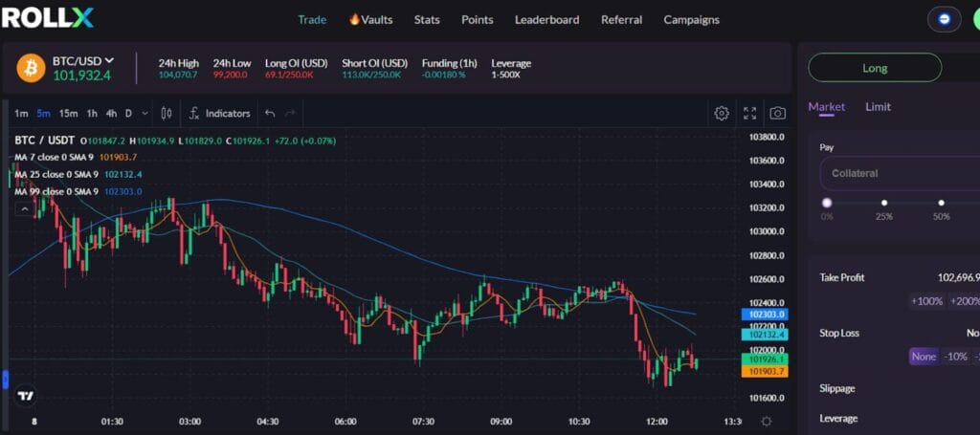This screenshot has width=980, height=435.
Task: Click the orange Bitcoin coin icon
Action: click(32, 68)
